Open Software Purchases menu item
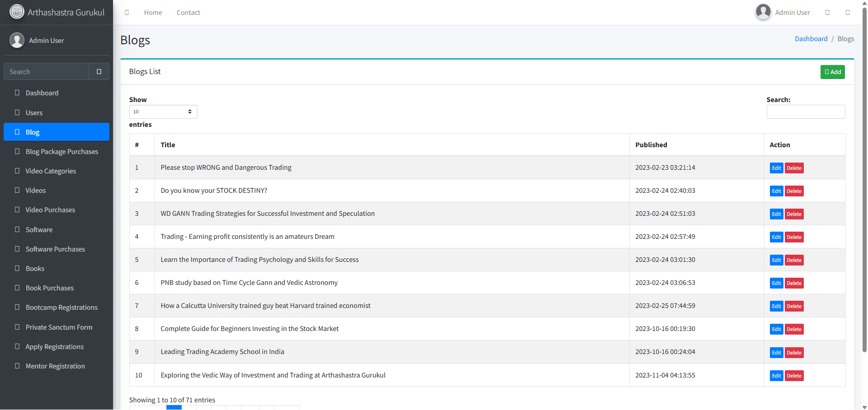 pos(57,249)
